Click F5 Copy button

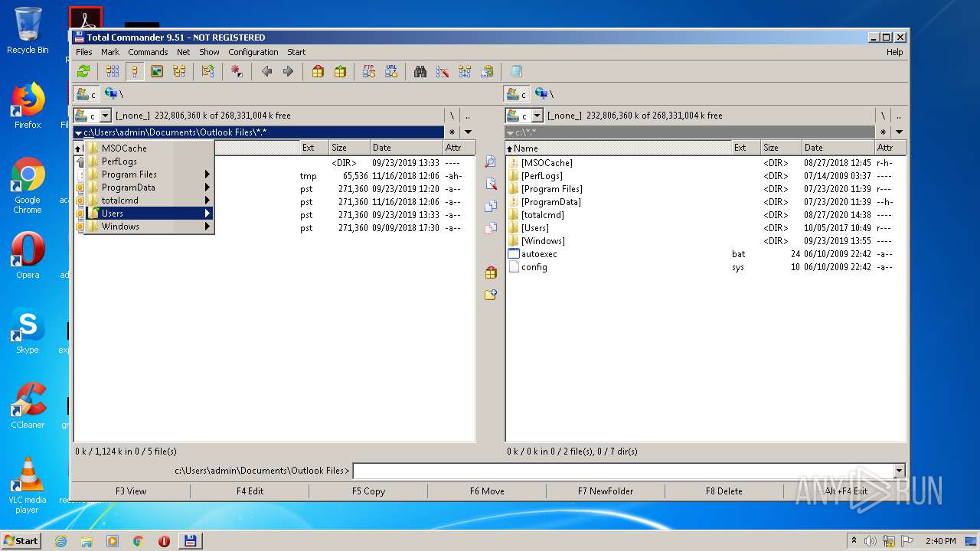[368, 491]
